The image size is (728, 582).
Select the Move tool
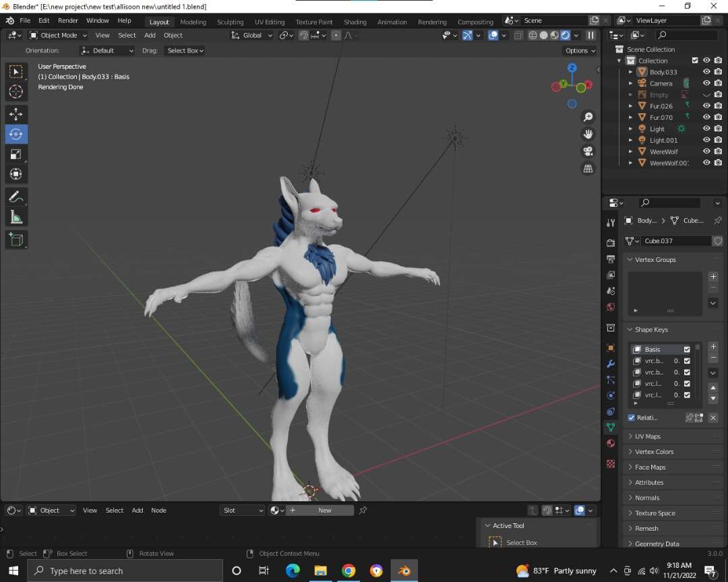[x=16, y=114]
